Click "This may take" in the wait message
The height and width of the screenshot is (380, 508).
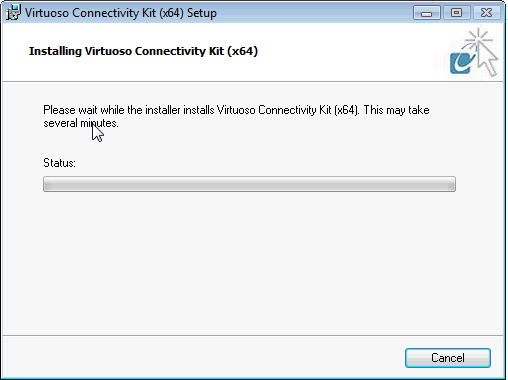[x=396, y=110]
